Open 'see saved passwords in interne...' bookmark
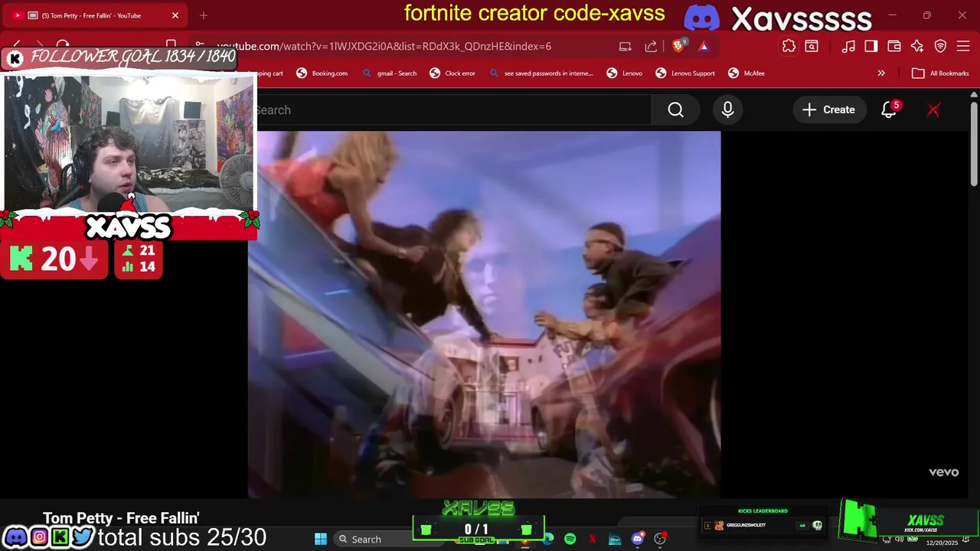 pyautogui.click(x=541, y=73)
